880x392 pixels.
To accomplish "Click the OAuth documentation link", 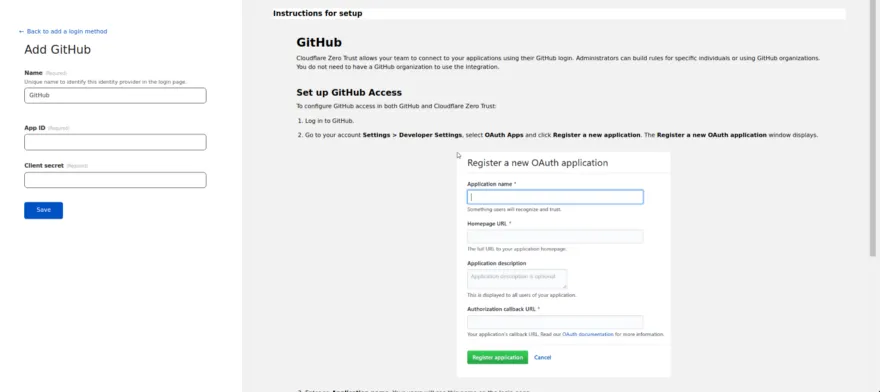I will [588, 334].
